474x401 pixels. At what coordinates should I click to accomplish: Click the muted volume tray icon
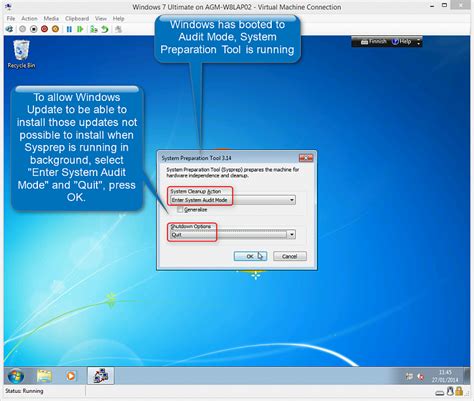coord(421,377)
